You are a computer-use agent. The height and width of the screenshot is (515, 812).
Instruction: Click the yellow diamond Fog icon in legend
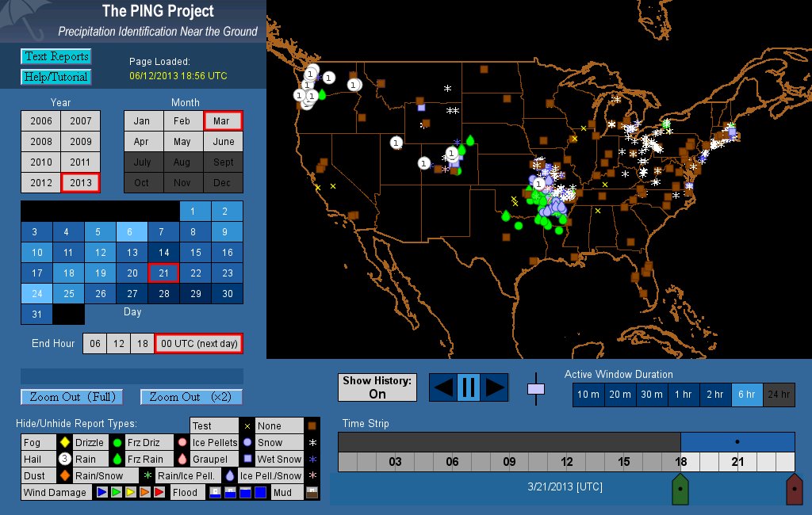66,443
